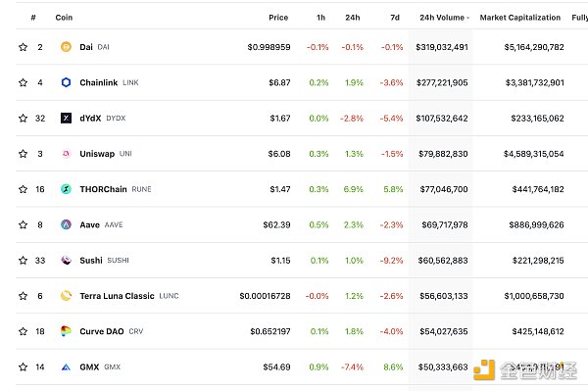The image size is (588, 391).
Task: Click the GMX blue triangle logo
Action: pos(66,367)
